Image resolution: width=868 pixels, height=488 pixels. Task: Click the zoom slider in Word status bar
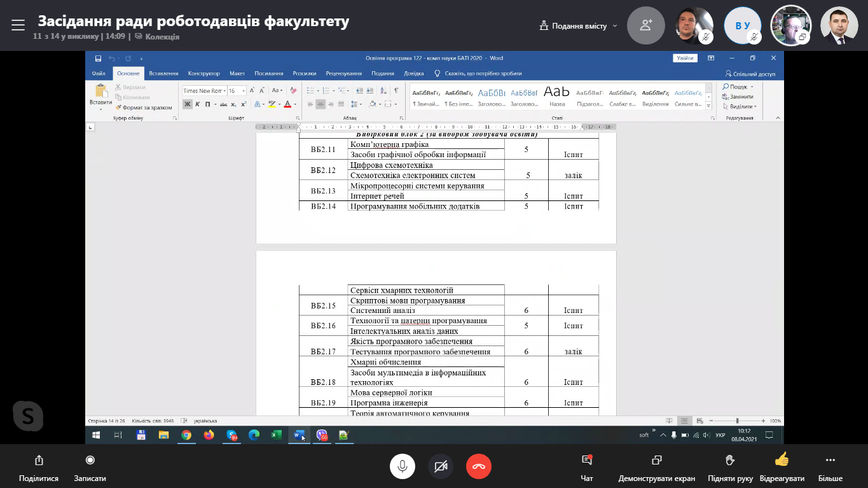click(x=738, y=421)
